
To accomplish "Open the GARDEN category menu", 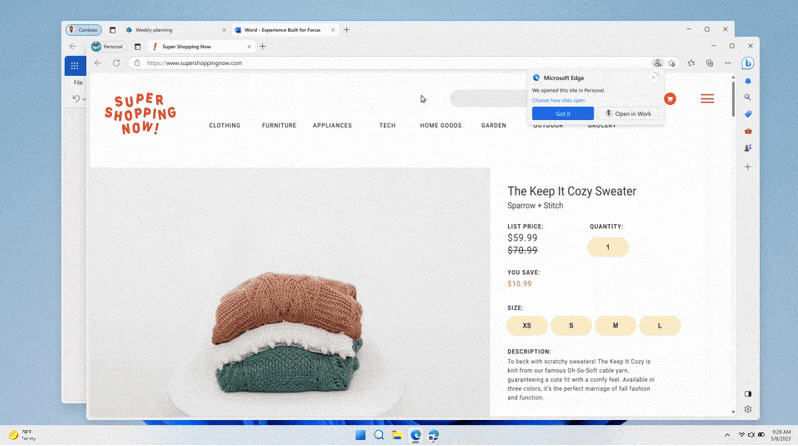I will point(494,125).
